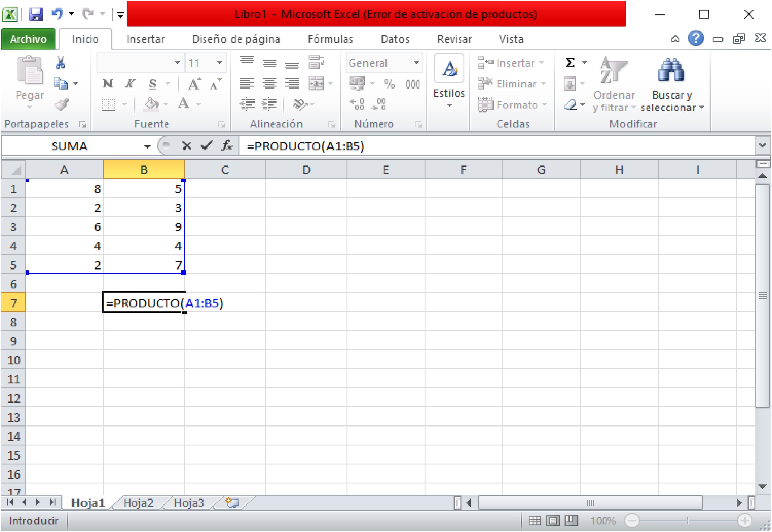Confirm formula entry with the checkmark
Image resolution: width=772 pixels, height=532 pixels.
tap(207, 146)
